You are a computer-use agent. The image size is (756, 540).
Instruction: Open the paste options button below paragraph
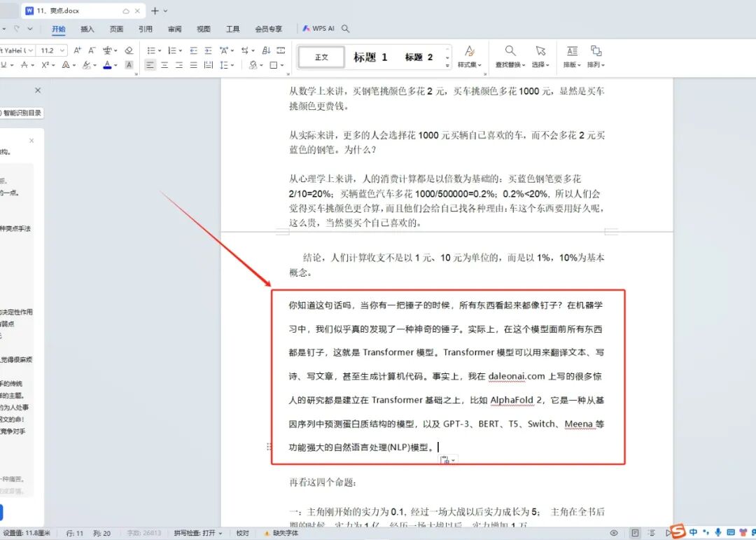click(448, 460)
